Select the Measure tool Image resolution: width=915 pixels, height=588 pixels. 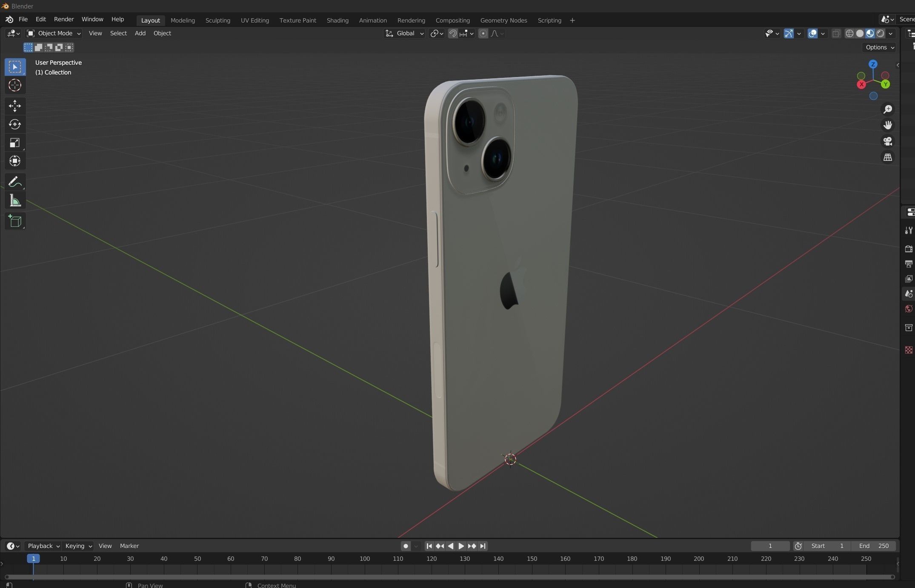point(15,200)
